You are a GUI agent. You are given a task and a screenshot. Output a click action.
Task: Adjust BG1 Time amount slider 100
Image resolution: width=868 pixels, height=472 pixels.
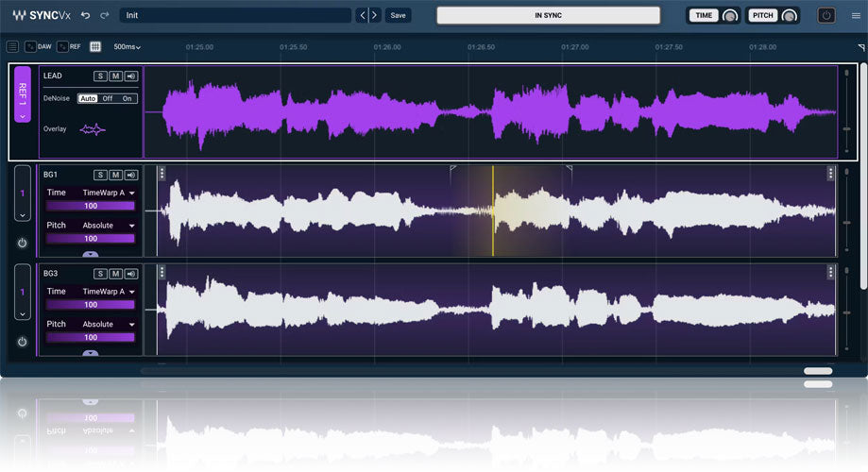coord(91,206)
